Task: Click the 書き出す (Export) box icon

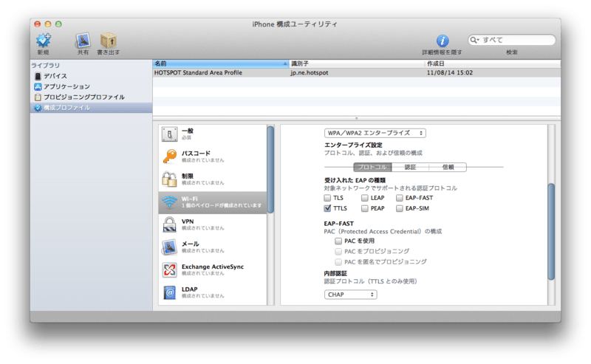Action: pos(108,41)
